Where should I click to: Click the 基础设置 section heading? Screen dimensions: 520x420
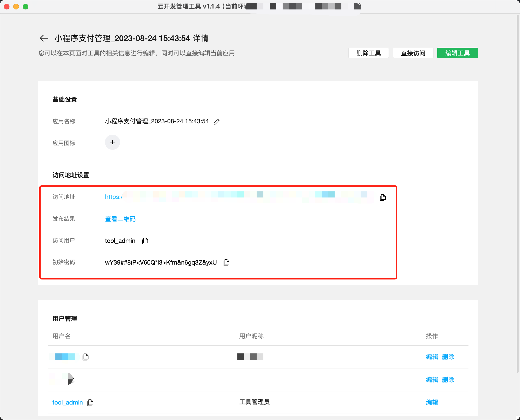pyautogui.click(x=65, y=99)
